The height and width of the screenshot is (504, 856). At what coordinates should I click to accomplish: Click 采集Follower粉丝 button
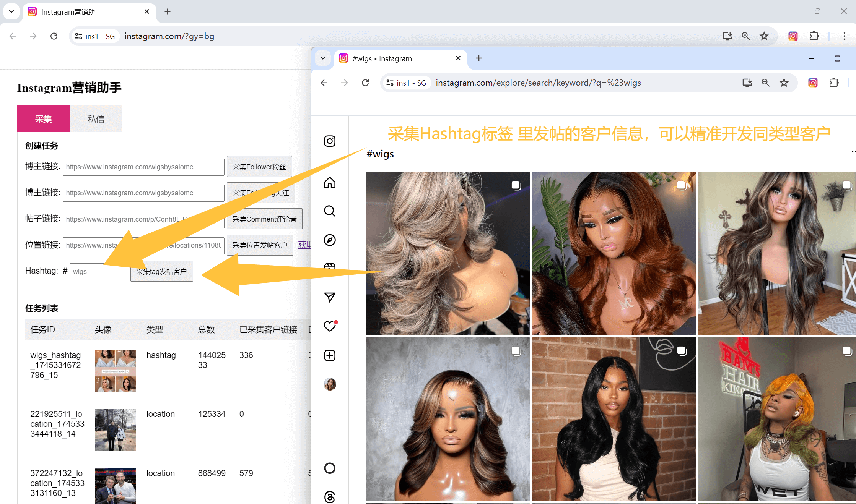click(259, 167)
